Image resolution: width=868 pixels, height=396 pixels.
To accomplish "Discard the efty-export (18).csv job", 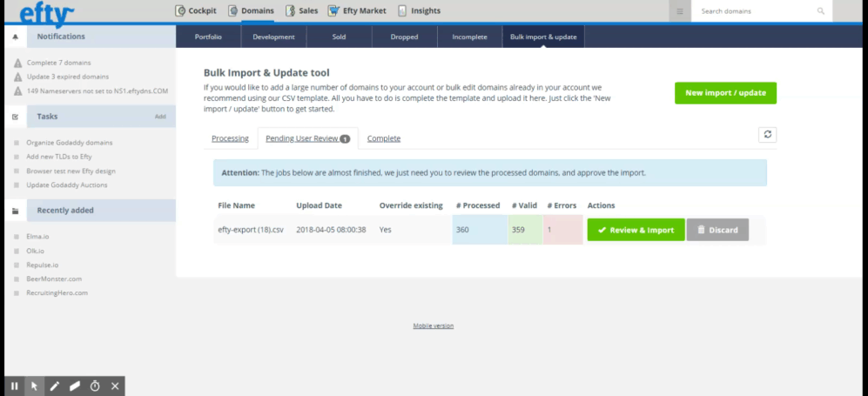I will click(717, 230).
